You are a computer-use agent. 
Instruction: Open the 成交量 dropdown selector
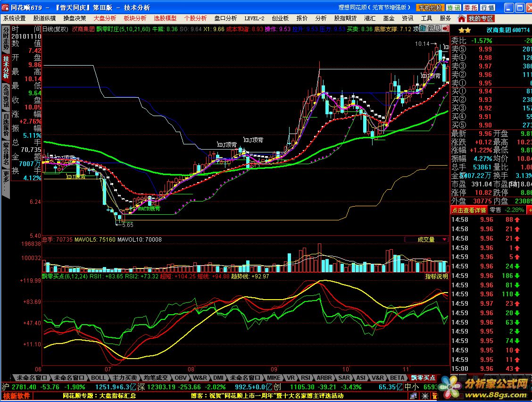426,239
